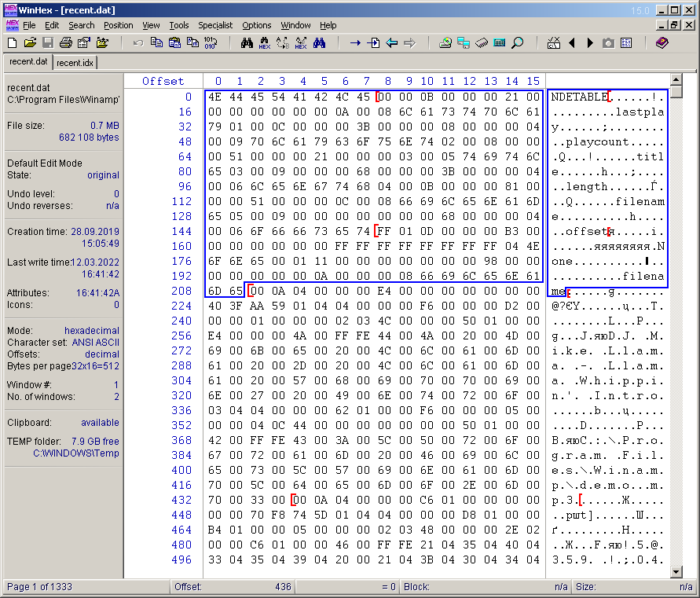Screen dimensions: 700x598
Task: Click the Offsets decimal setting in sidebar
Action: 102,354
